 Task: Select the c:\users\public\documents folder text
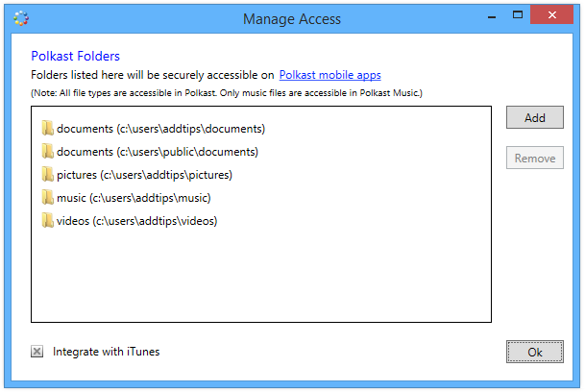pos(157,152)
